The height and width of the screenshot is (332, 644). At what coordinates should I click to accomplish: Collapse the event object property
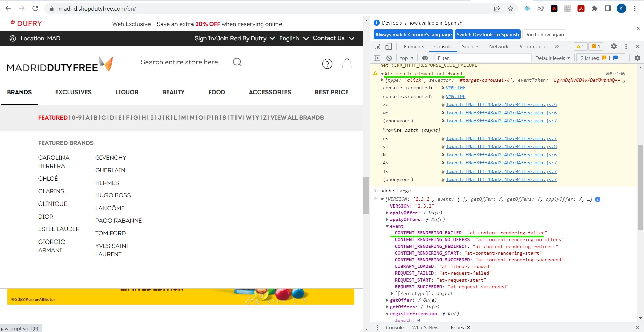pos(387,226)
